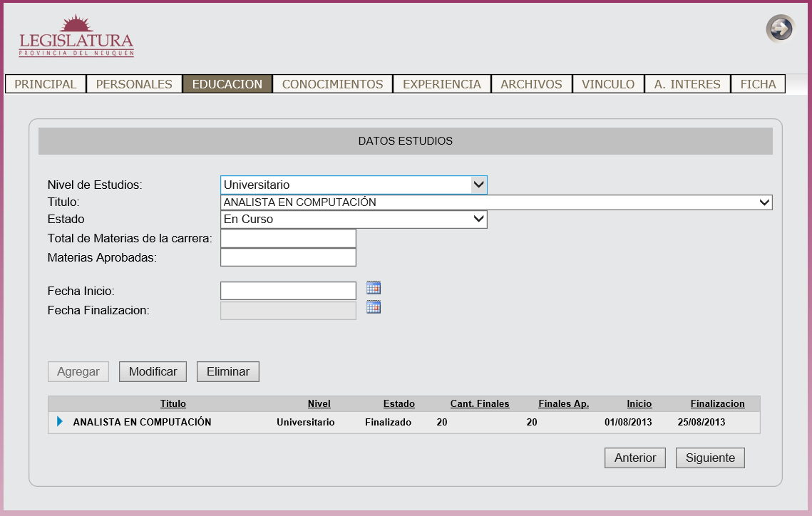This screenshot has width=812, height=516.
Task: Open the calendar picker for Fecha Finalizacion
Action: click(x=374, y=307)
